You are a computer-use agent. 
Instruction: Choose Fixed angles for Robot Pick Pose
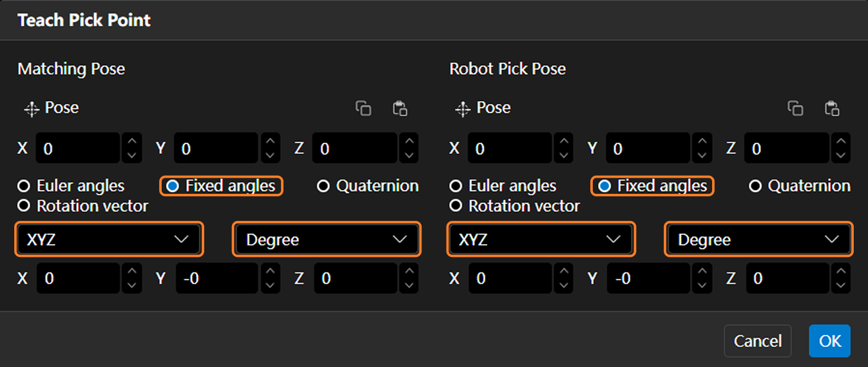[x=604, y=186]
